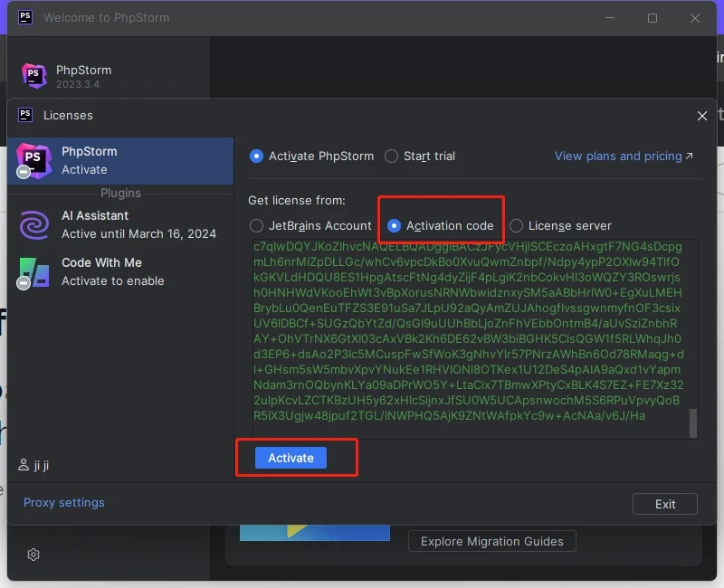724x588 pixels.
Task: Click PS icon in Welcome window title bar
Action: (x=25, y=17)
